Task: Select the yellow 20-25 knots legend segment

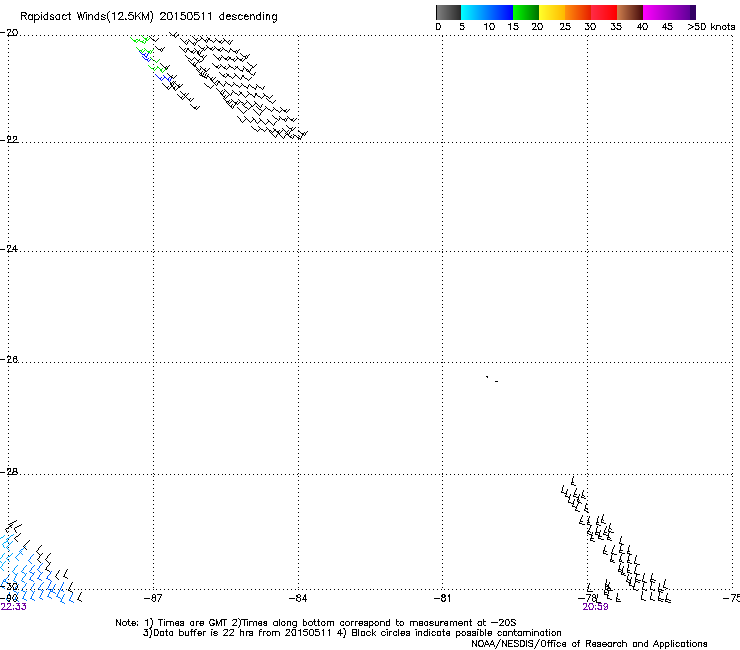Action: click(x=552, y=12)
